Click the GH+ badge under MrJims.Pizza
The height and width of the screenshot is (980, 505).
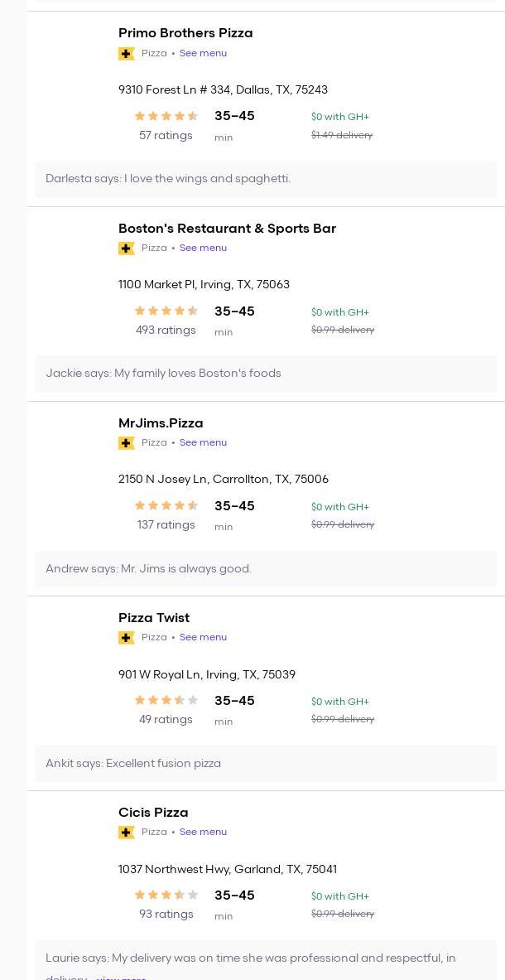[x=127, y=443]
